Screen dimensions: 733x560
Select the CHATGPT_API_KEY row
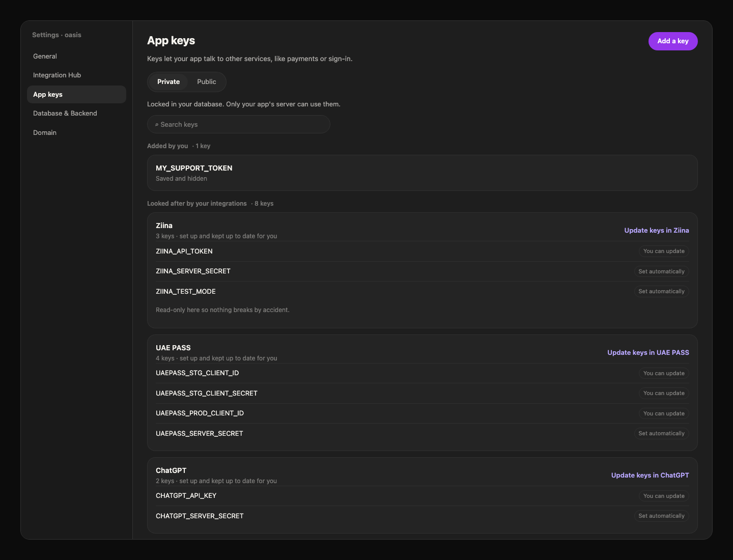click(x=422, y=496)
